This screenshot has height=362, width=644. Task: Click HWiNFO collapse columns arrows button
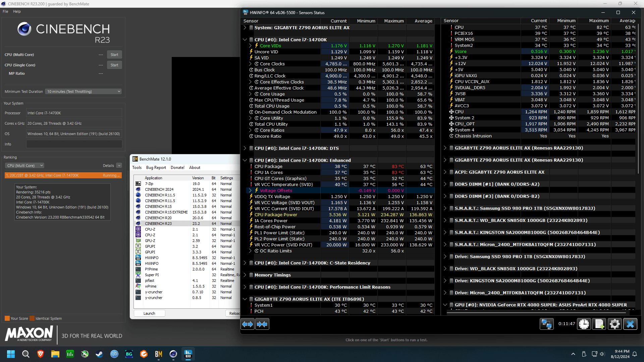click(262, 324)
